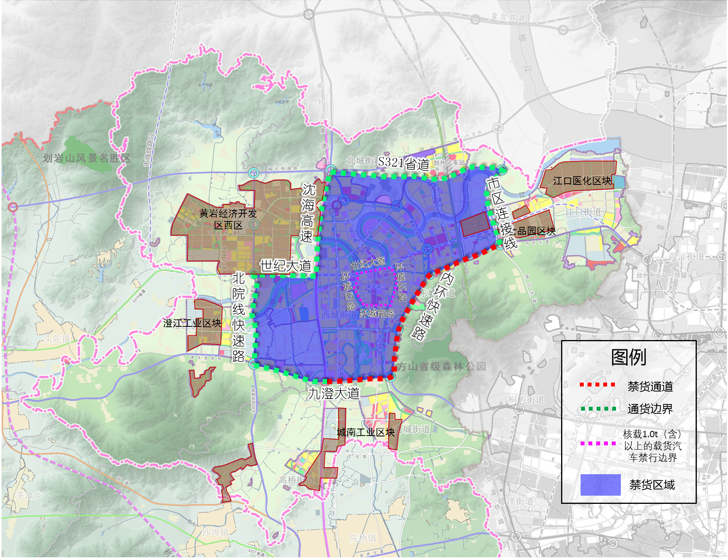Click the 江口街道 district label
This screenshot has height=560, width=728.
(584, 212)
